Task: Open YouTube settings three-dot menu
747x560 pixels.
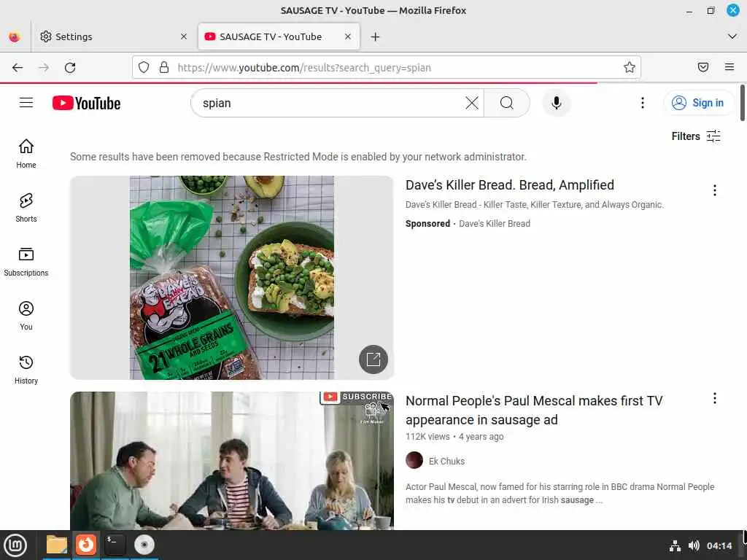Action: [x=642, y=103]
